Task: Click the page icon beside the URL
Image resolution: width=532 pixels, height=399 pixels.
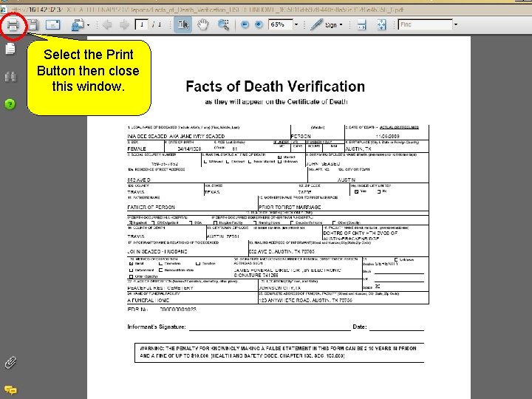Action: pos(4,10)
